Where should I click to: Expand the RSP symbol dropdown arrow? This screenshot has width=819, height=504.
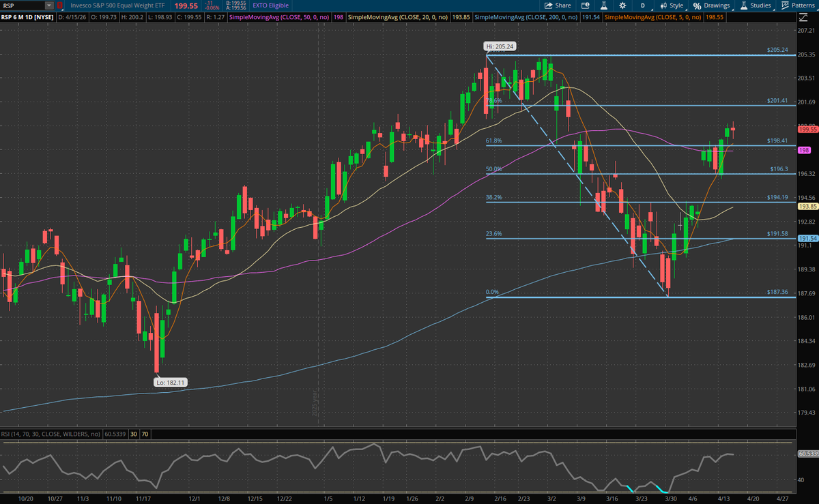pos(49,5)
